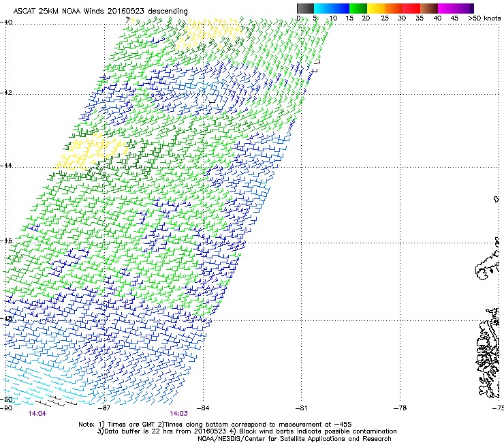Click the coastline island outline near -46 latitude
Viewport: 504px width, 443px height.
[x=487, y=266]
